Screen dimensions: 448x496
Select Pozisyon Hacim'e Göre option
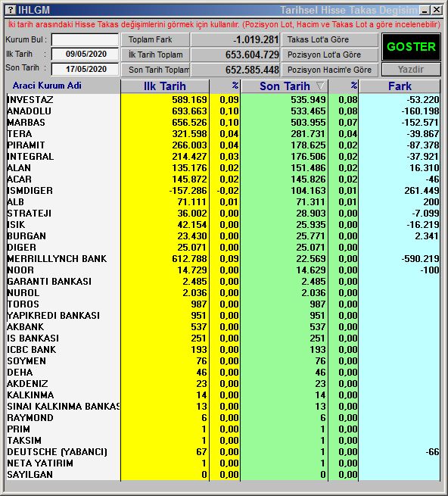click(x=329, y=70)
